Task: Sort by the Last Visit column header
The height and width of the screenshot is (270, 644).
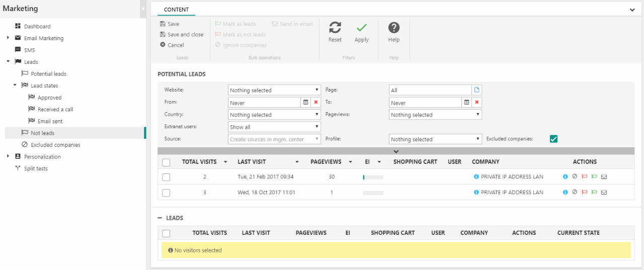Action: [252, 162]
